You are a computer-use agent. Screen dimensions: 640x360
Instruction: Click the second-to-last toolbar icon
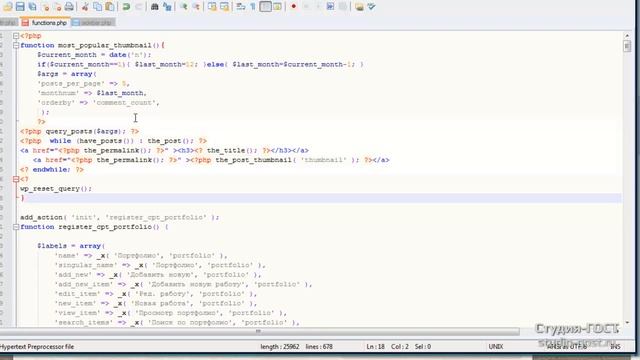click(x=359, y=7)
